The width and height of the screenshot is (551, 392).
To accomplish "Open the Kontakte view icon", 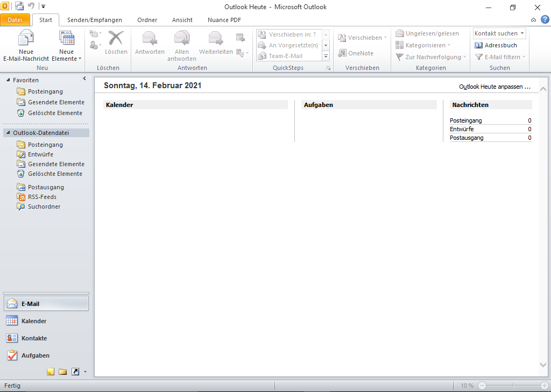I will 11,338.
